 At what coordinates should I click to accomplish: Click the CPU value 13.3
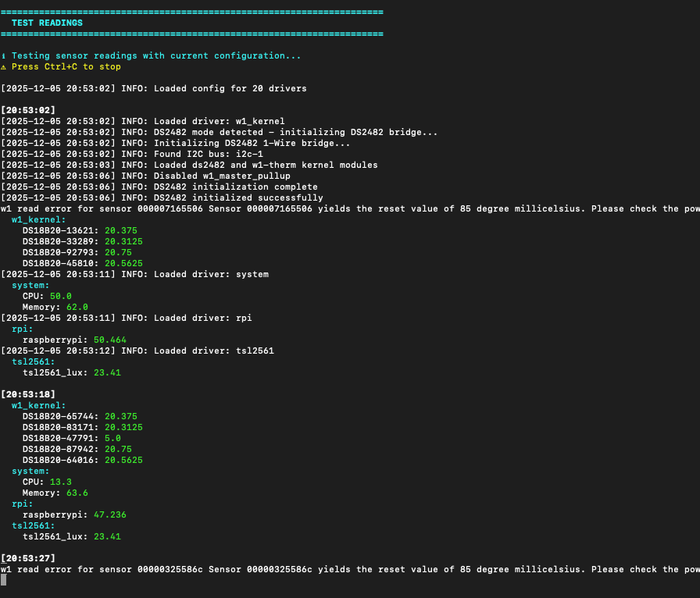tap(60, 482)
